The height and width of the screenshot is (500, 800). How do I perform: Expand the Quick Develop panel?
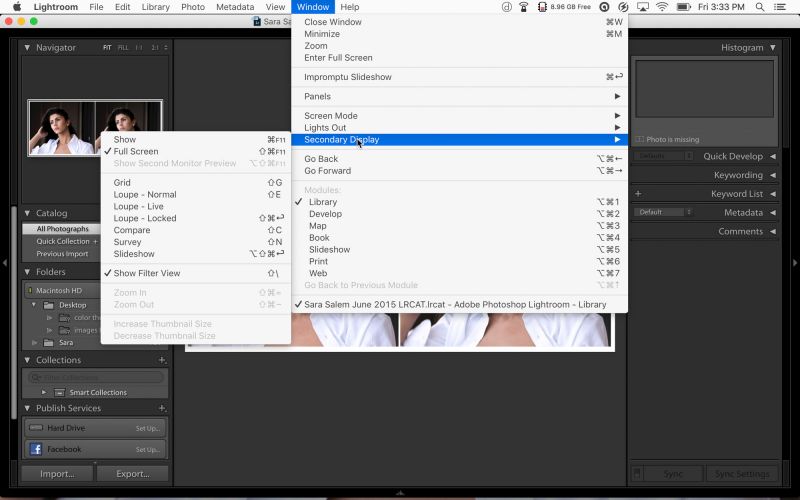pyautogui.click(x=773, y=156)
